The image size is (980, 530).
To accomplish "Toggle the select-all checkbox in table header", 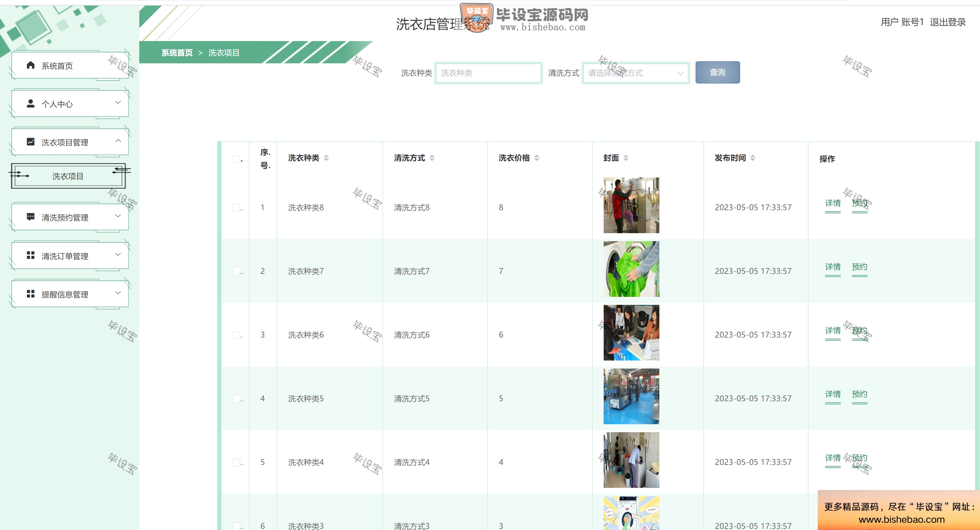I will [x=236, y=159].
